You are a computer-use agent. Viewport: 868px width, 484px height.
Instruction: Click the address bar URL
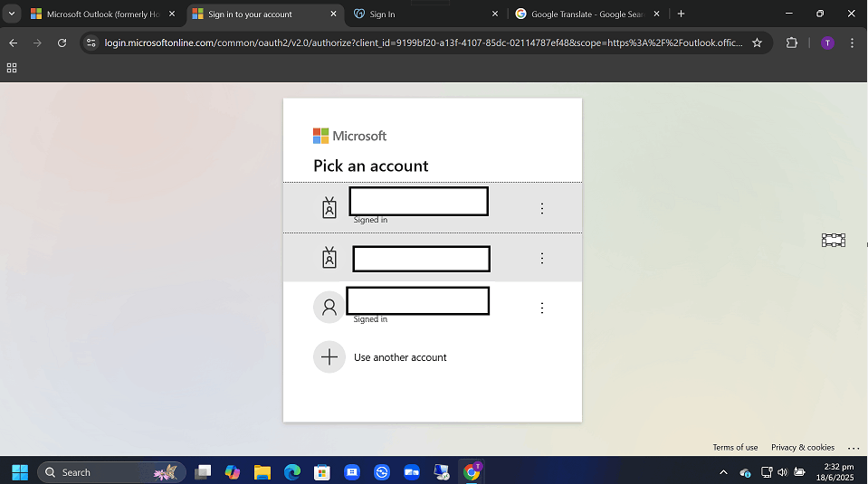coord(424,43)
